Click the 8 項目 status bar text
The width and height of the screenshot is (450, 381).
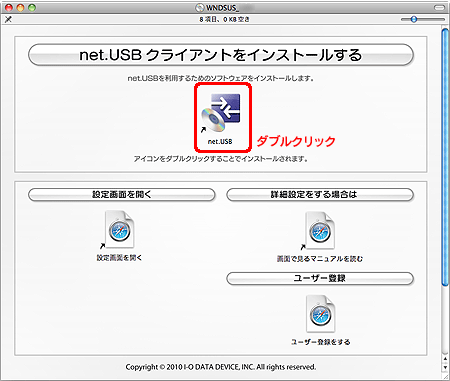[x=224, y=19]
